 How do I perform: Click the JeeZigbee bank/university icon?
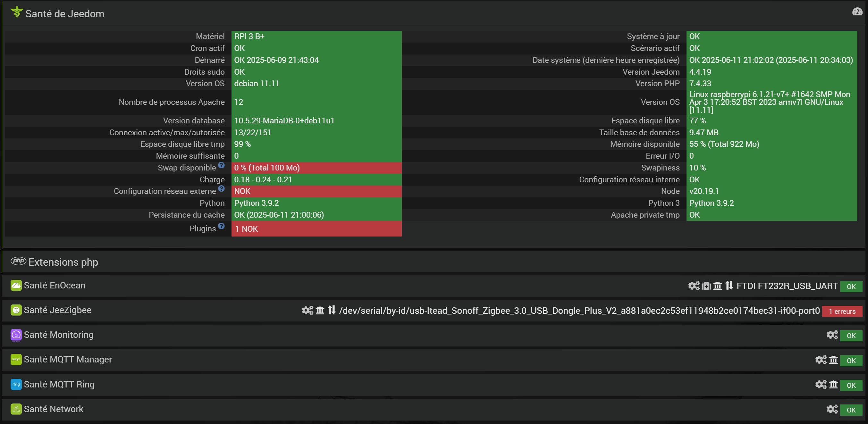tap(320, 310)
